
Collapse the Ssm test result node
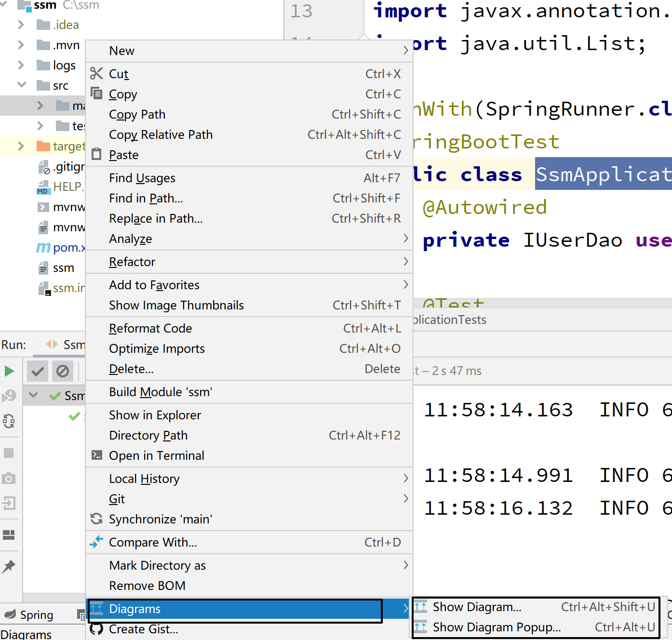[33, 395]
